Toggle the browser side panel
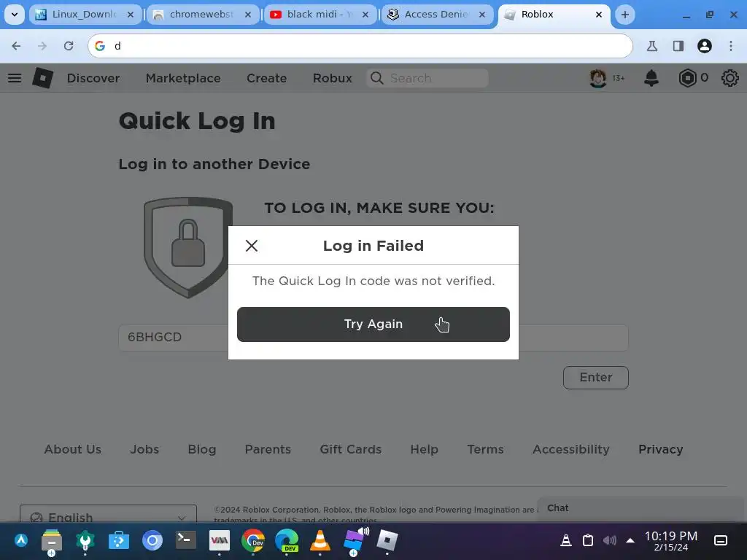747x560 pixels. (x=678, y=46)
